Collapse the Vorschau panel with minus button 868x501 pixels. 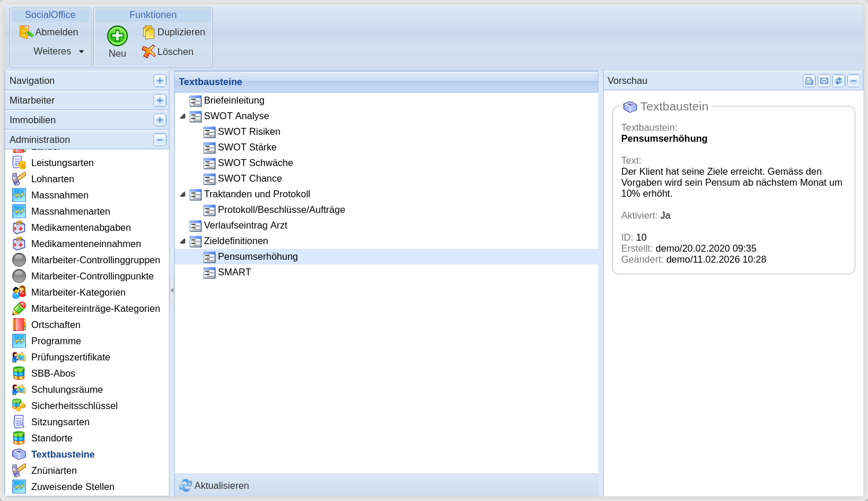[x=854, y=81]
